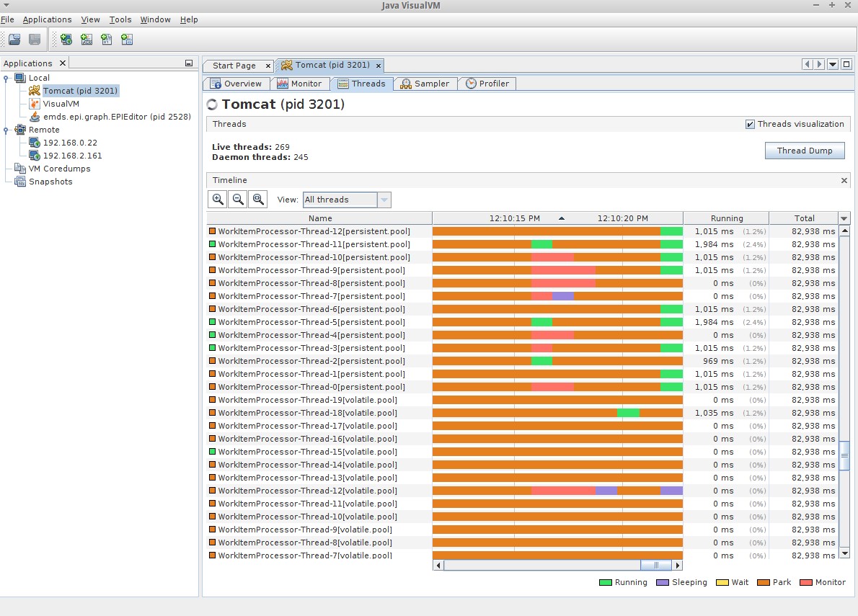Click the Add JMX Connection toolbar icon

coord(87,40)
